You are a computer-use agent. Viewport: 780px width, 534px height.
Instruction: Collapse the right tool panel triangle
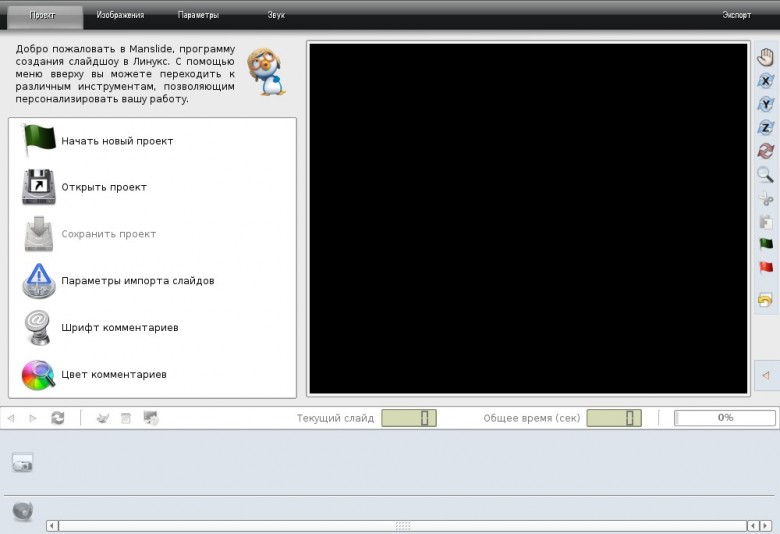click(x=766, y=375)
